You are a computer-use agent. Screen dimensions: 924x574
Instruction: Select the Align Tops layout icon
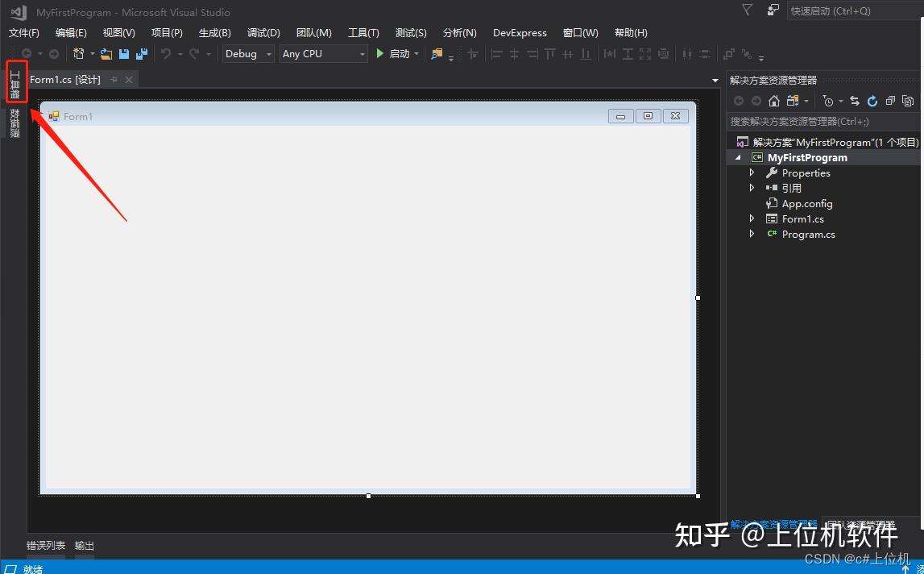pyautogui.click(x=549, y=54)
